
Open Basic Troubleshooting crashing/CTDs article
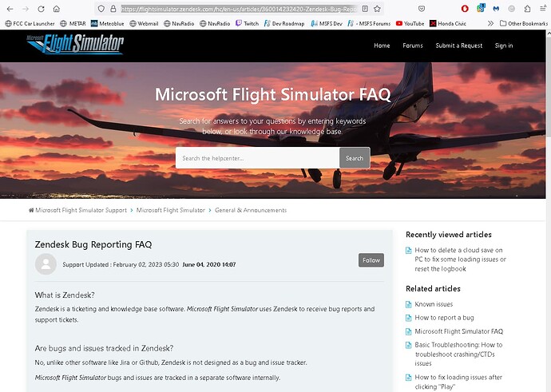click(x=458, y=354)
